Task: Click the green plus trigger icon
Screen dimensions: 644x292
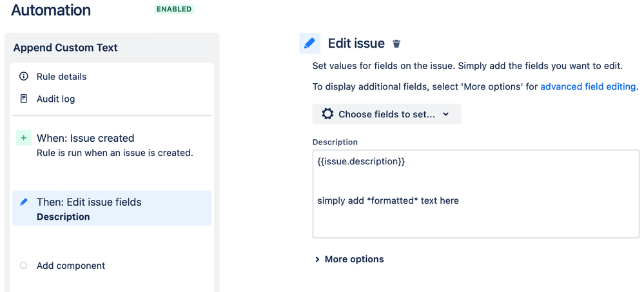Action: coord(24,138)
